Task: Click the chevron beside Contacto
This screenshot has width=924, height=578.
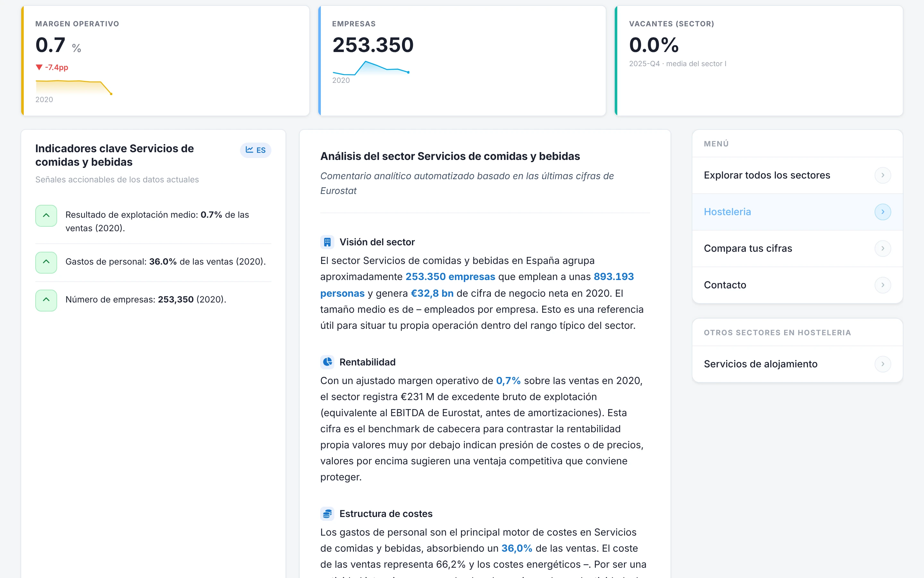Action: [x=883, y=285]
